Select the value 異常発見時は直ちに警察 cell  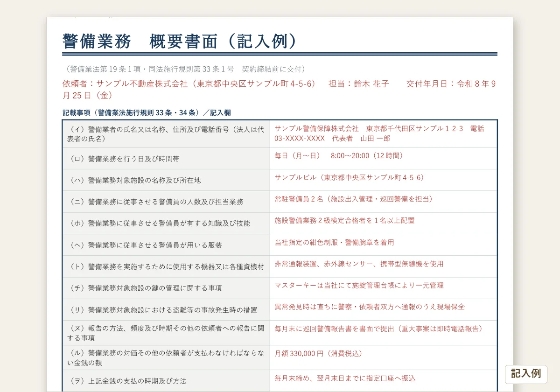[x=384, y=309]
